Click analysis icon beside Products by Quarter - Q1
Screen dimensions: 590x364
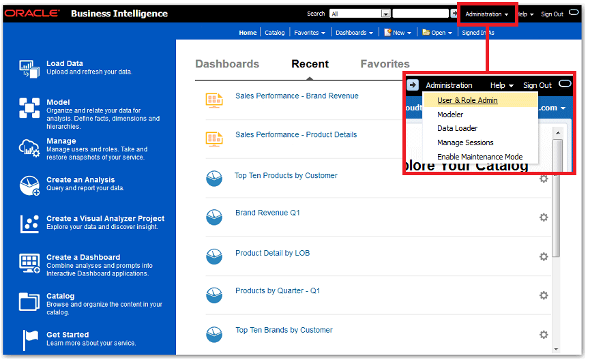214,296
